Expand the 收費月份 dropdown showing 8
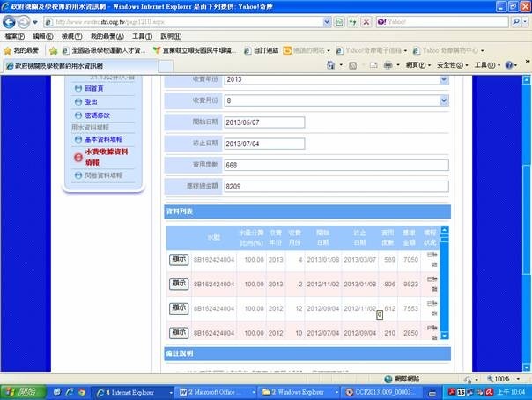 click(x=443, y=100)
